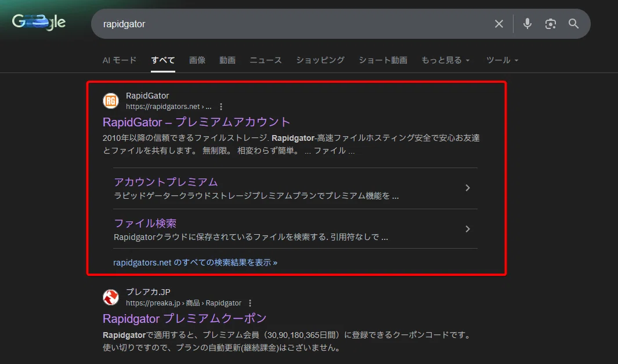618x364 pixels.
Task: Expand the ツール dropdown
Action: (x=502, y=60)
